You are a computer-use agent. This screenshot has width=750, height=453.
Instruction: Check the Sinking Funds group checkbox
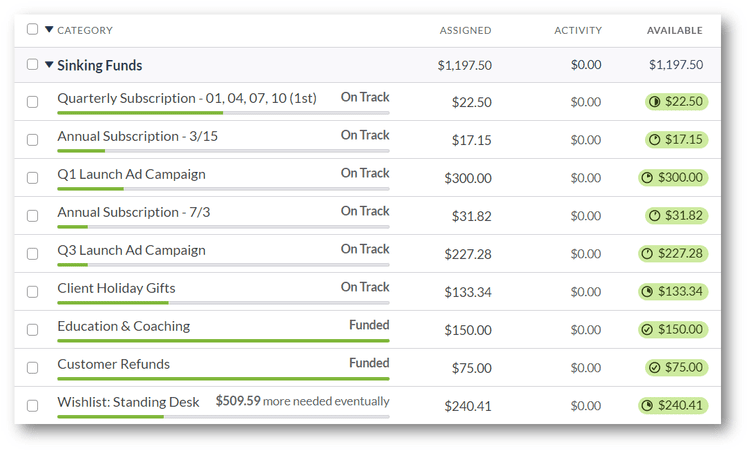[x=33, y=65]
